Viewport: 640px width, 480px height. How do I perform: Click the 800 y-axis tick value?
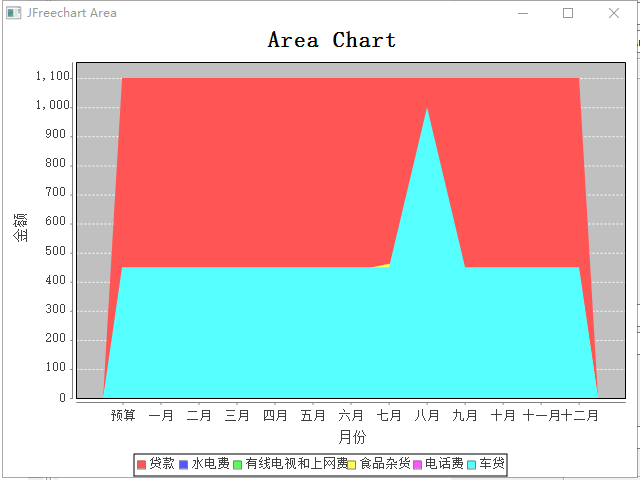(56, 163)
